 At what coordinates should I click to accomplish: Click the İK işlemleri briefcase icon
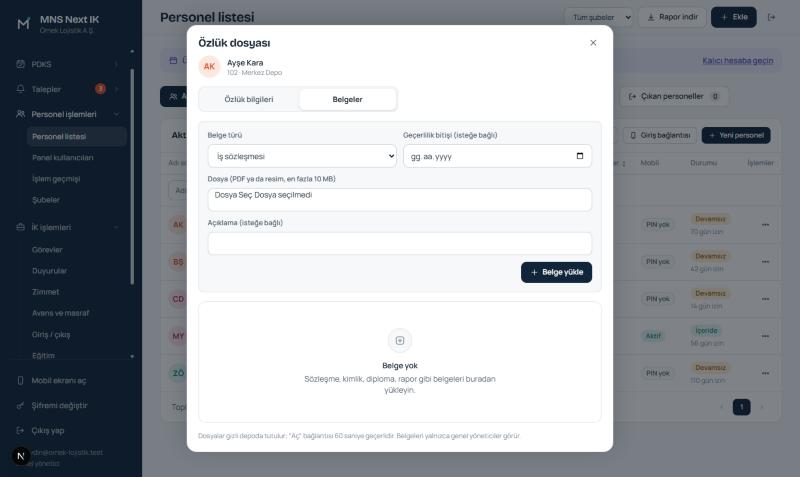click(20, 227)
